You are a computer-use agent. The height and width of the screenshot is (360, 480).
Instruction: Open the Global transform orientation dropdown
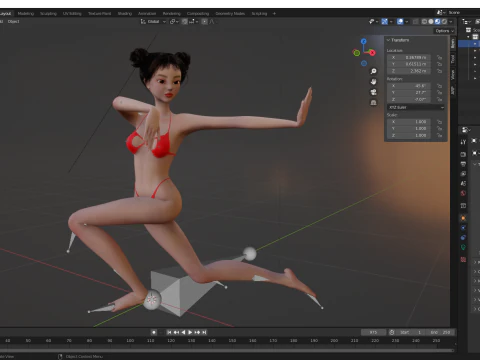coord(153,22)
